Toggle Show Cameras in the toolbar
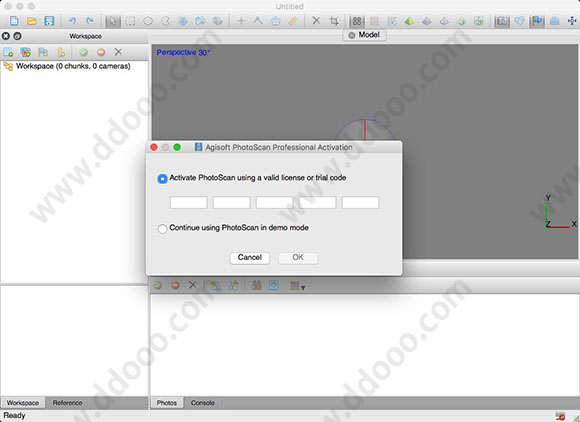 502,21
